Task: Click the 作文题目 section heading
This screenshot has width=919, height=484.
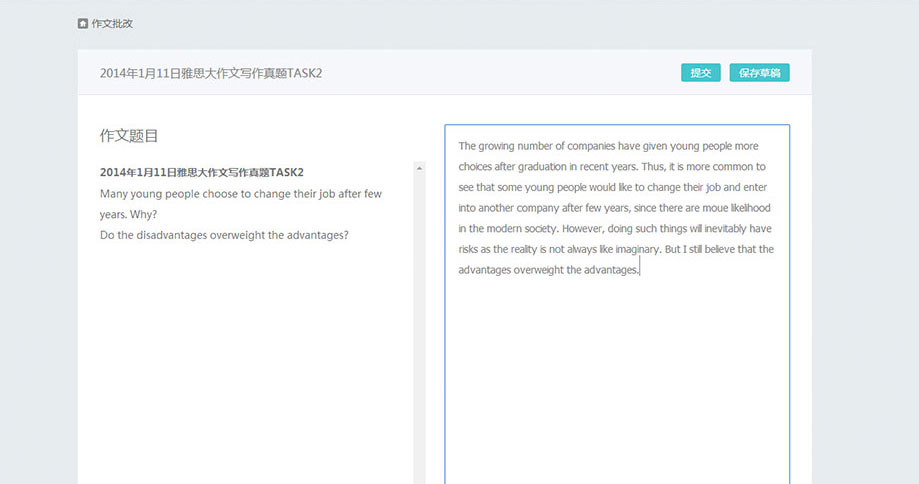Action: point(129,136)
